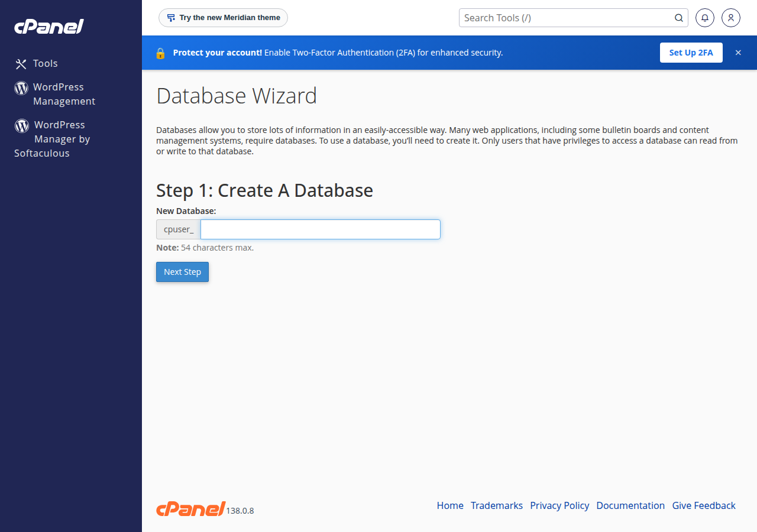
Task: Click the WordPress Manager by Softaculous icon
Action: tap(22, 125)
